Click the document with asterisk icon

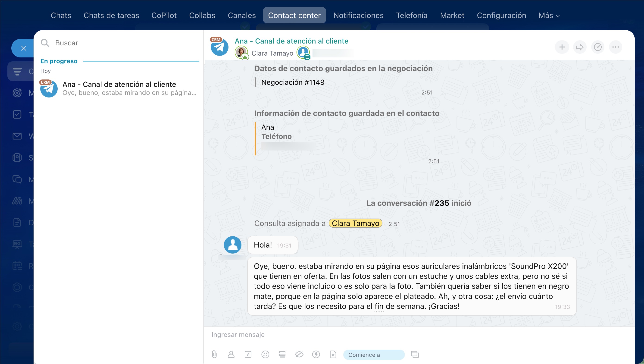tap(333, 354)
